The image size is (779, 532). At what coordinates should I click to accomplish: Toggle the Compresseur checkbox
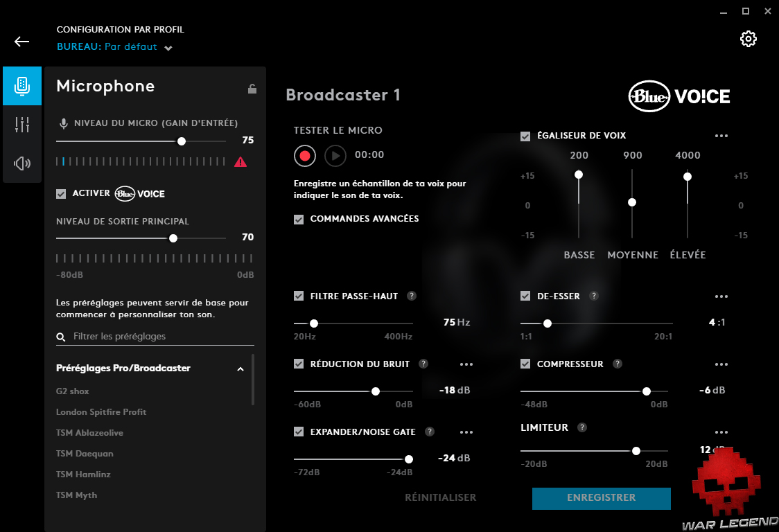click(x=525, y=364)
